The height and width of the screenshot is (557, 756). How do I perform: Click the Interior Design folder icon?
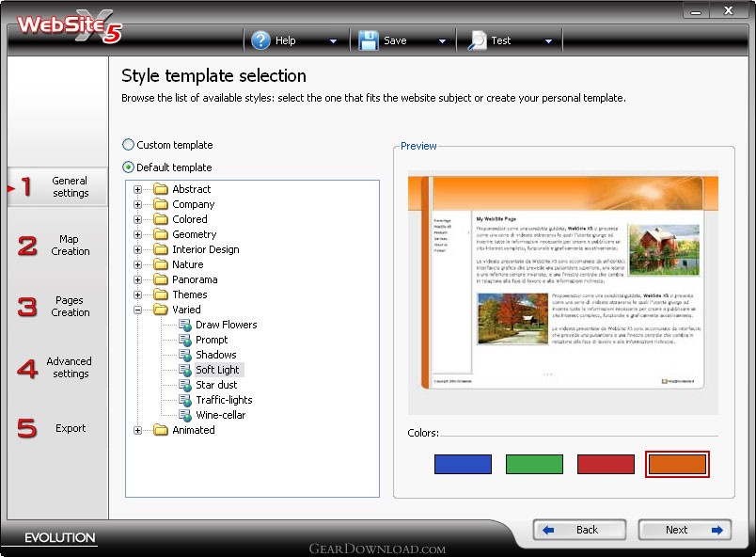(x=161, y=249)
